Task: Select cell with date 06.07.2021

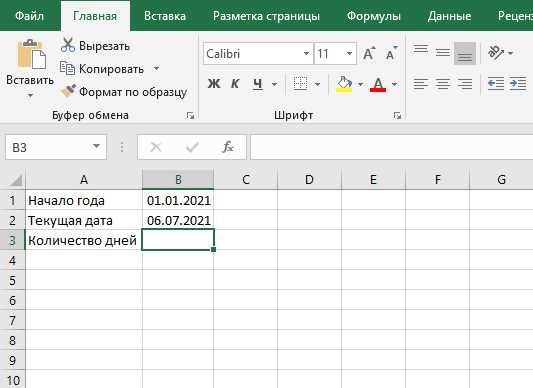Action: point(178,220)
